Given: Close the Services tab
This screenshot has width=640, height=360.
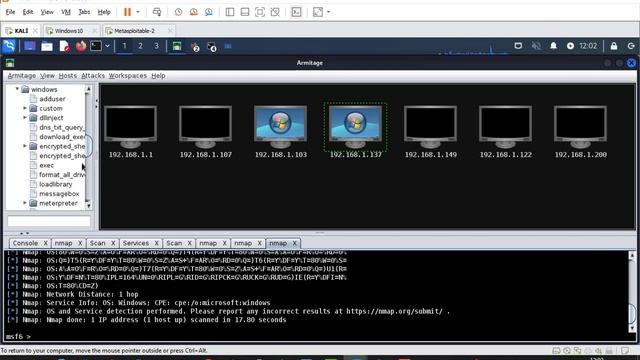Looking at the screenshot, I should pyautogui.click(x=156, y=243).
